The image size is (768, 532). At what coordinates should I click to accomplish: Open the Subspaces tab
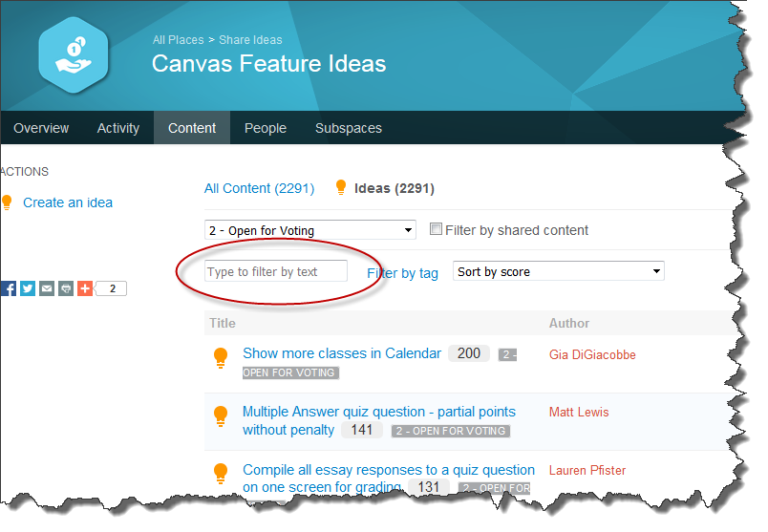click(x=349, y=128)
